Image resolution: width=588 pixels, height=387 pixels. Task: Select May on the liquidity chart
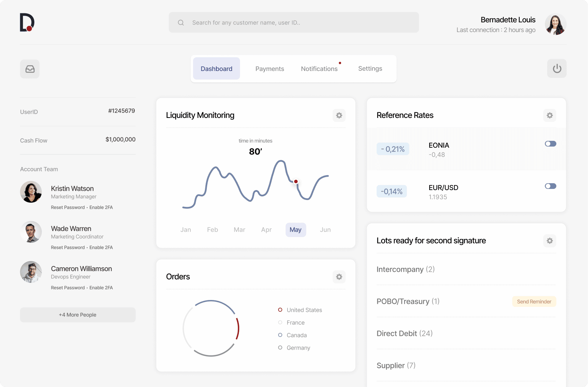coord(296,230)
